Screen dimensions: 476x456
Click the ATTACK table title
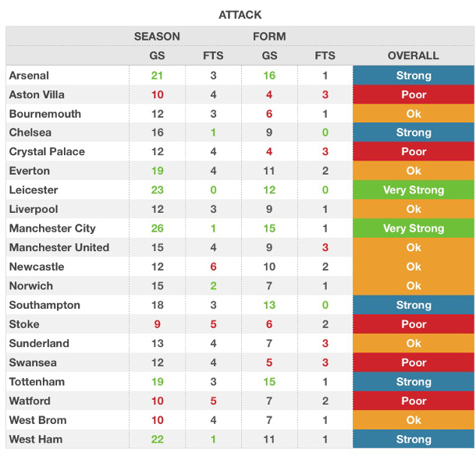[239, 15]
